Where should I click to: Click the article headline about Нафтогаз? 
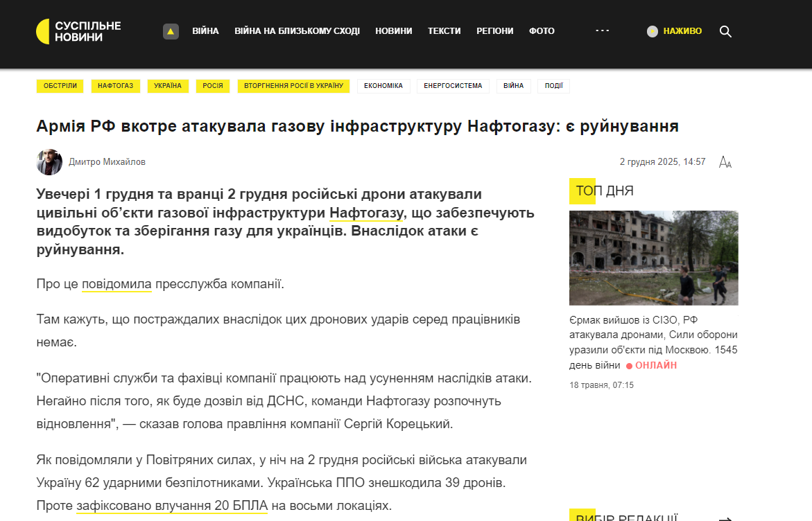[x=357, y=125]
